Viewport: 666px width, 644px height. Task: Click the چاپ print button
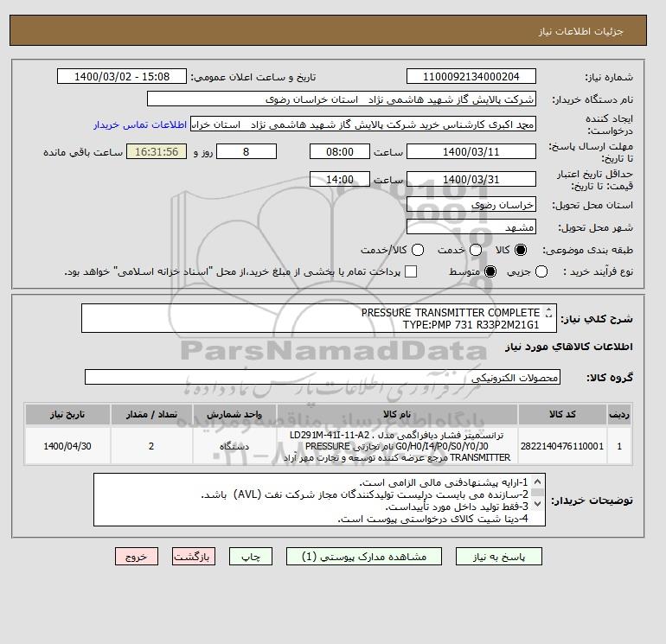pos(251,557)
